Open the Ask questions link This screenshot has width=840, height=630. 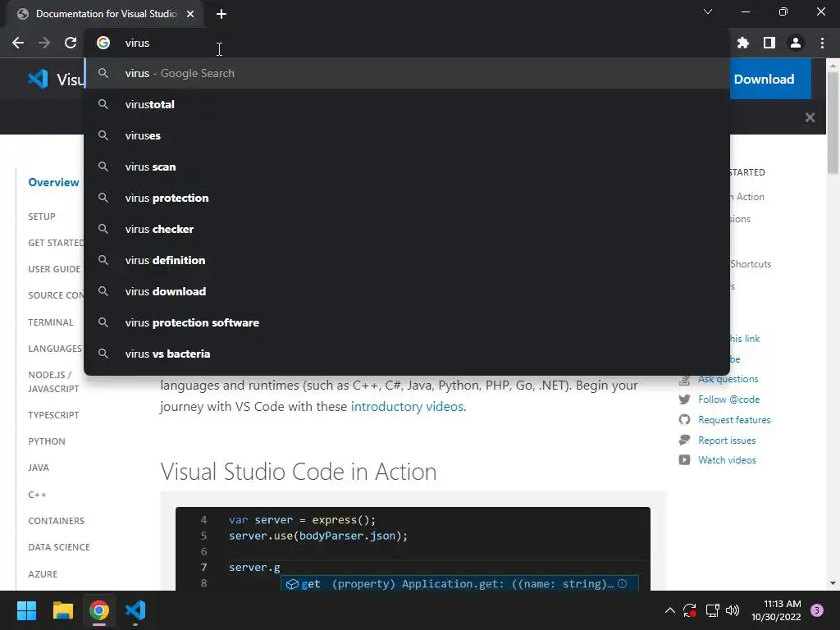click(x=728, y=379)
